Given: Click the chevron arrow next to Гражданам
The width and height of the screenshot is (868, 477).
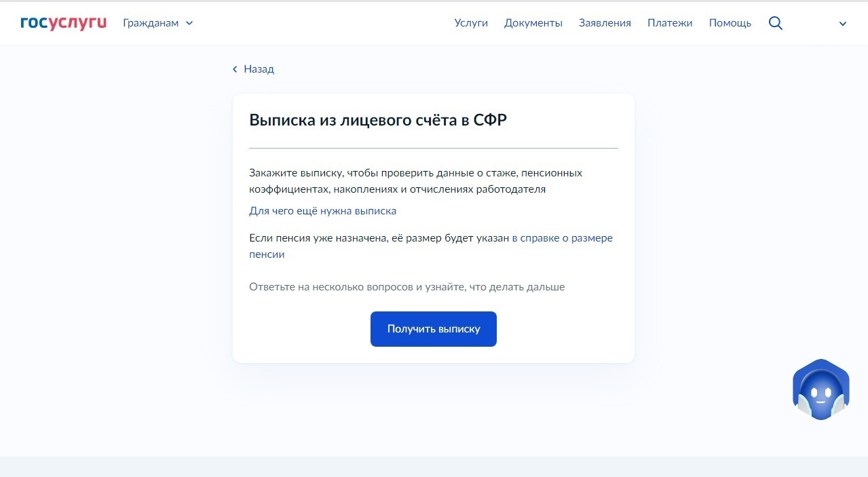Looking at the screenshot, I should click(x=189, y=23).
